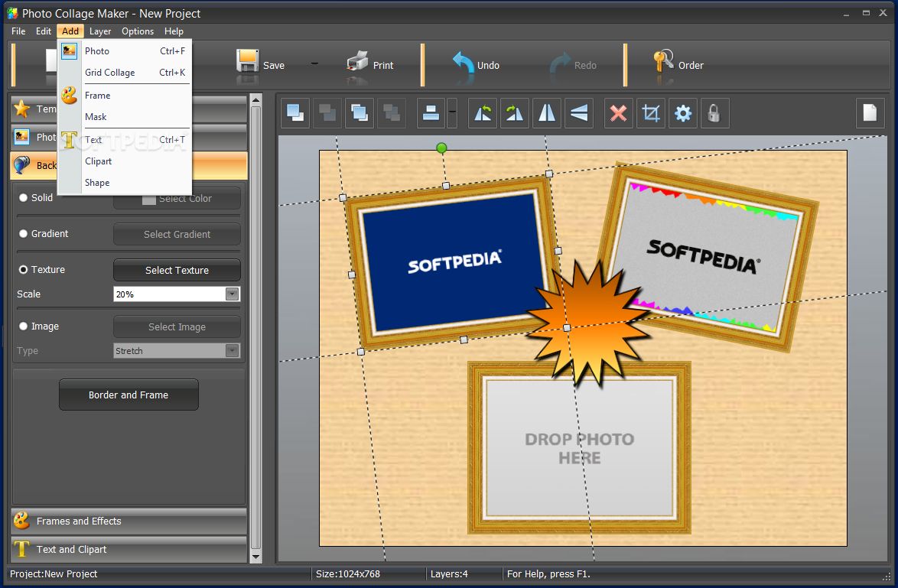Open the align dropdown arrow beside align icon
The height and width of the screenshot is (588, 898).
coord(452,113)
